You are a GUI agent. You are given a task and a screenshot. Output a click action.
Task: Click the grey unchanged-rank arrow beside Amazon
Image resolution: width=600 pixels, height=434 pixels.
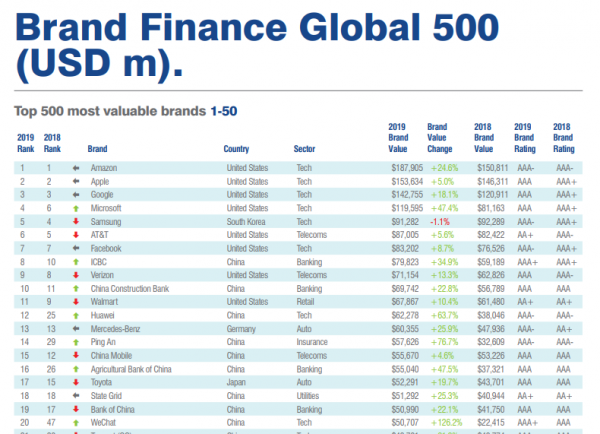(76, 168)
